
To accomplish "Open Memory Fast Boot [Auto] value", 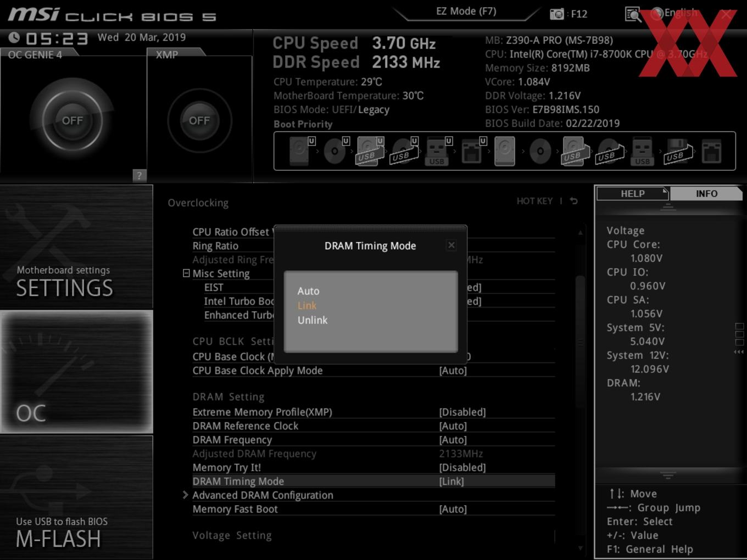I will (453, 509).
